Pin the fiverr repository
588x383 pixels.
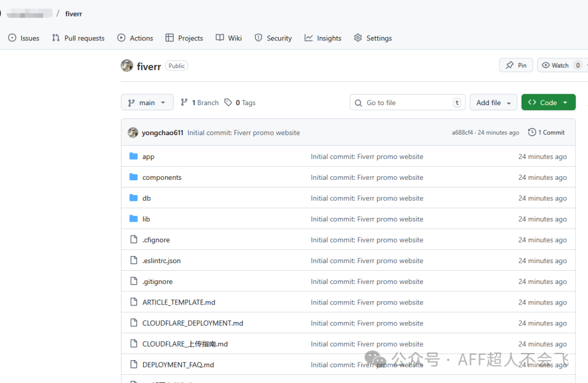tap(516, 65)
